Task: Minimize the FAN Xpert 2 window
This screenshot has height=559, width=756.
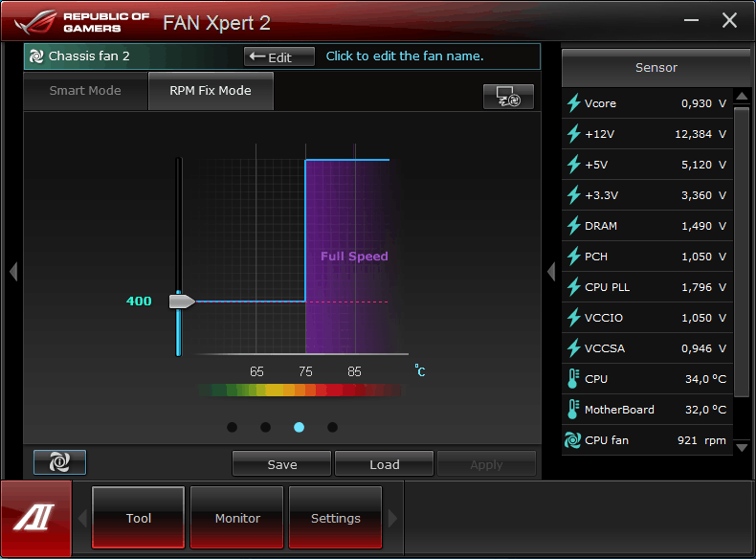Action: (691, 20)
